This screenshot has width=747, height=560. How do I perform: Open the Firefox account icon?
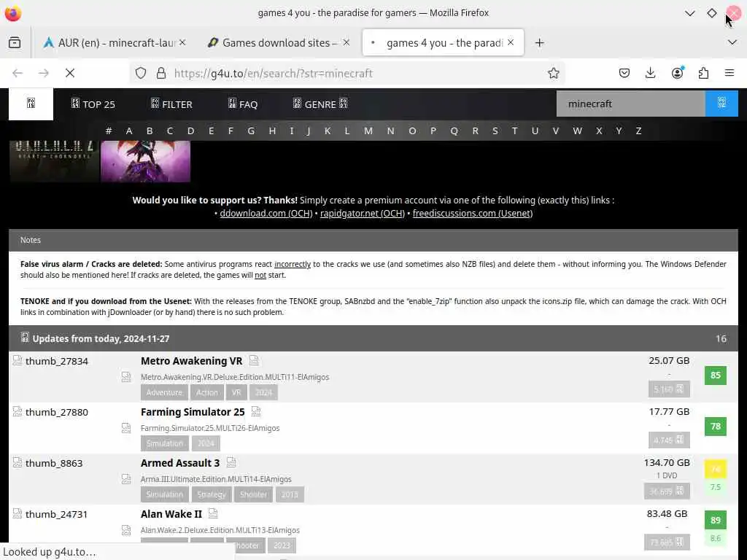677,73
